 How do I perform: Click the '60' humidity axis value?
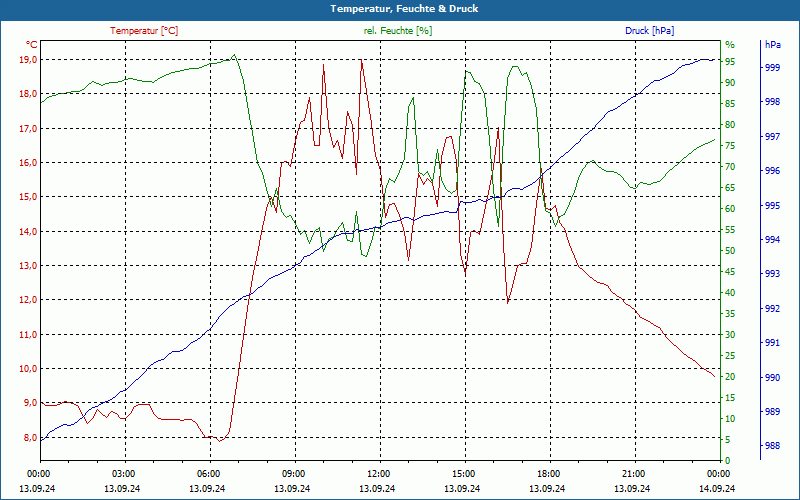(x=730, y=209)
